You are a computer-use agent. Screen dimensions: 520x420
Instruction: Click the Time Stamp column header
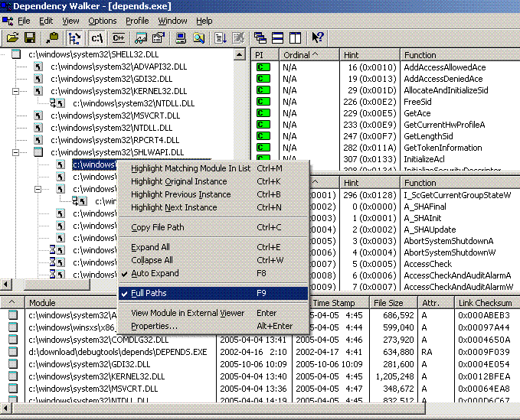coord(339,303)
